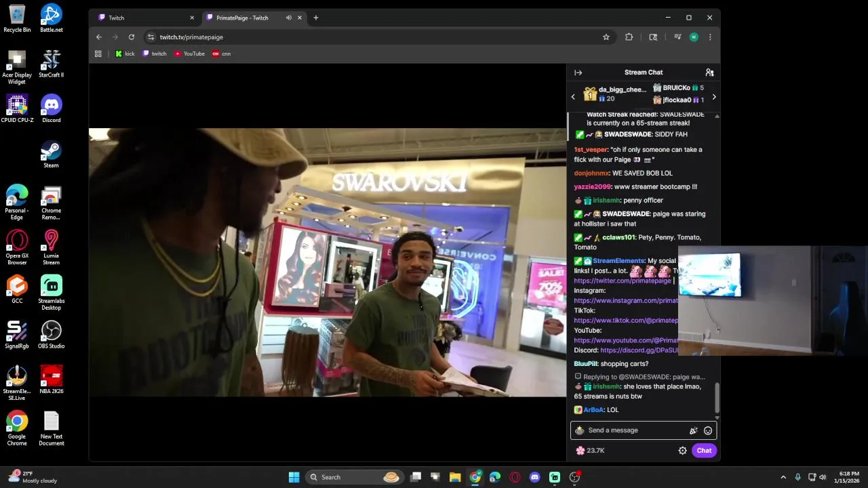Open channel points balance 23.7K

pos(590,451)
